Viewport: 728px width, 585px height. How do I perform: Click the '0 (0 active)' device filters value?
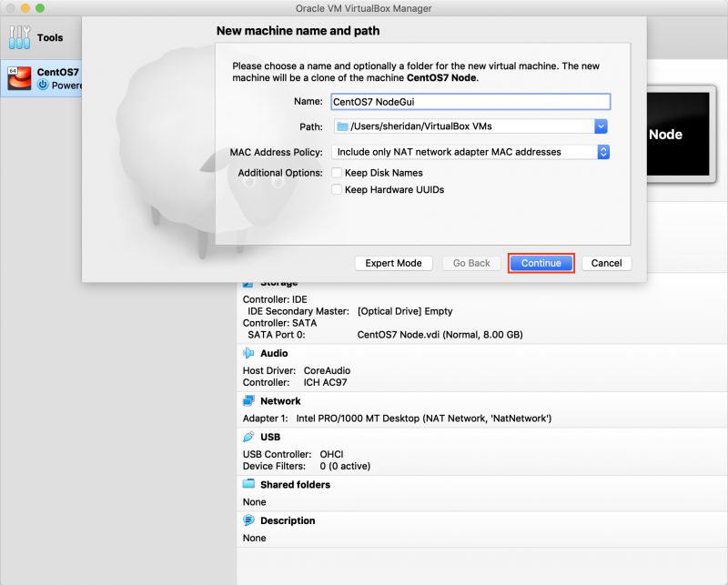(x=345, y=466)
